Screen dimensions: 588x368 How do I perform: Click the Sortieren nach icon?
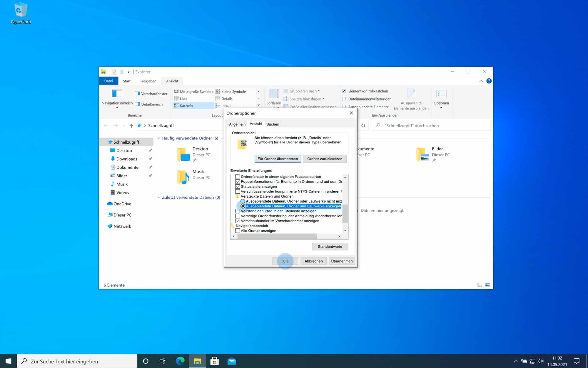pyautogui.click(x=274, y=94)
